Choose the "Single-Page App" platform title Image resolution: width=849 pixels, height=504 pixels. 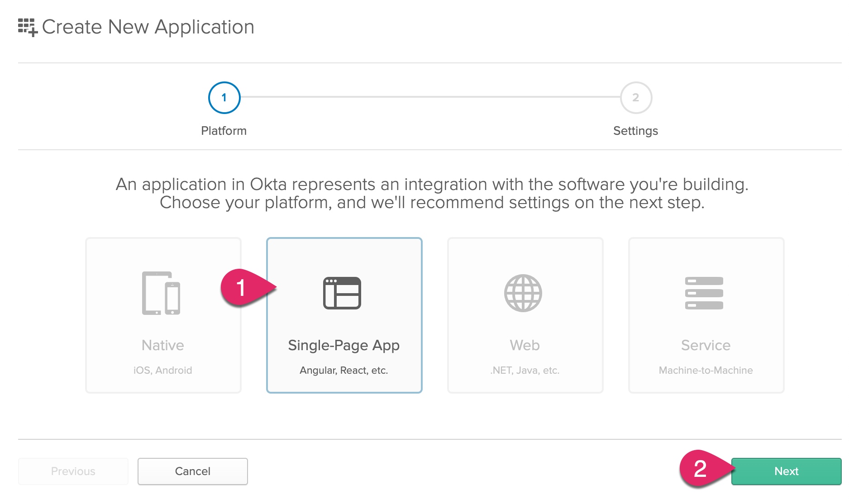[344, 345]
